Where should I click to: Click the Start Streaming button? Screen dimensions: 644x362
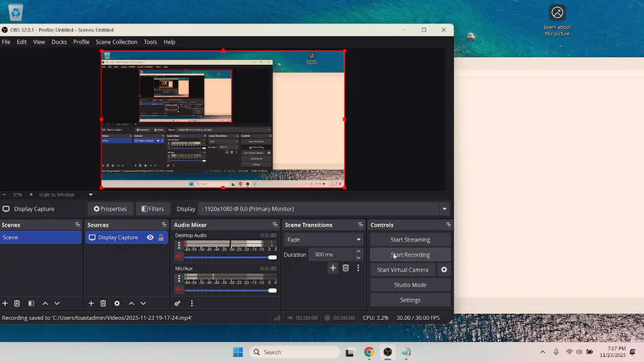coord(410,240)
